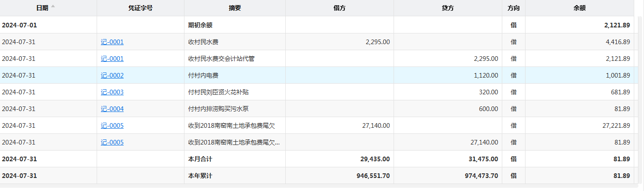644x191 pixels.
Task: Select the 贷方 column header
Action: [448, 8]
